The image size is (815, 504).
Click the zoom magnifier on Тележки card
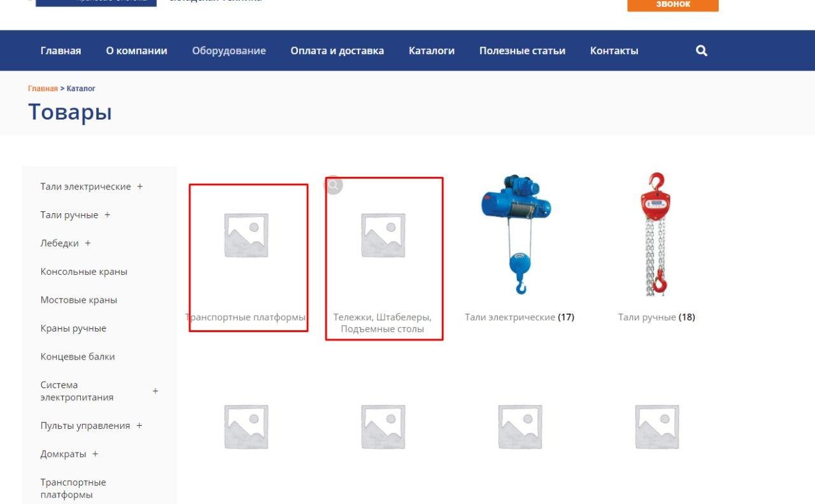pos(334,185)
